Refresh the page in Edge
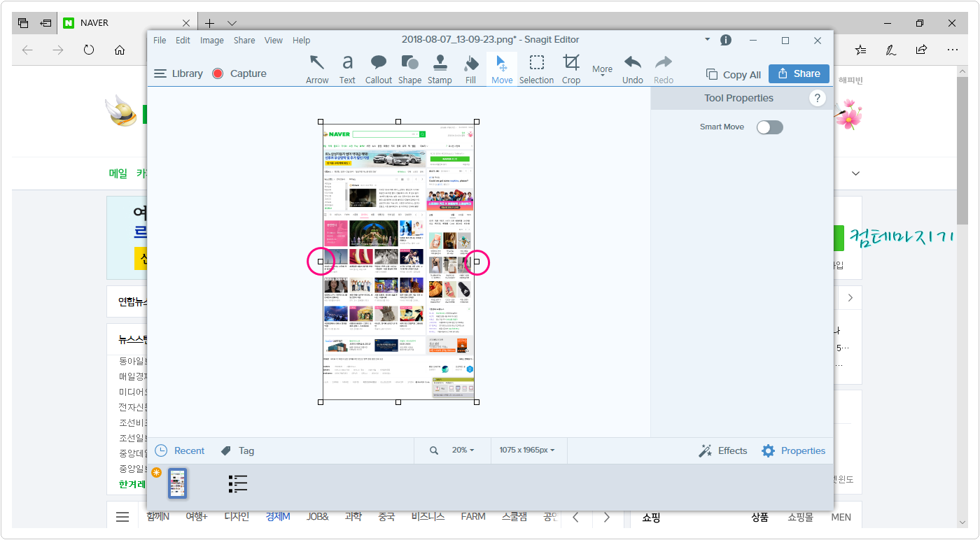Screen dimensions: 980x540 coord(89,50)
